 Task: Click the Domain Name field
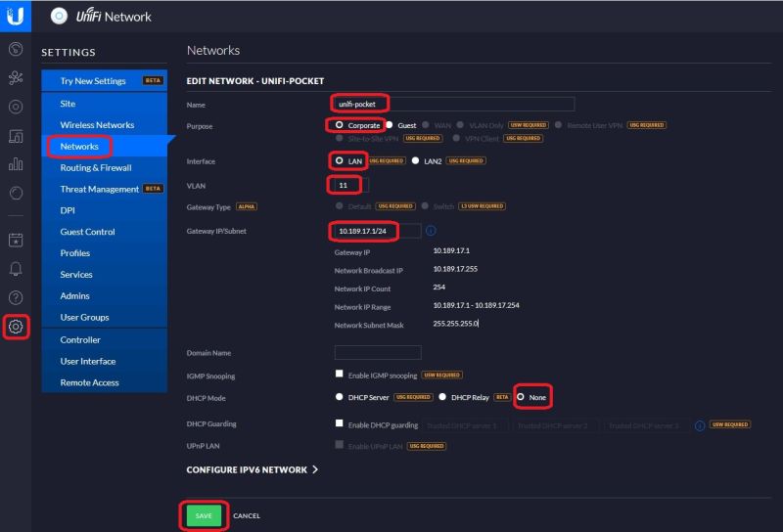378,352
